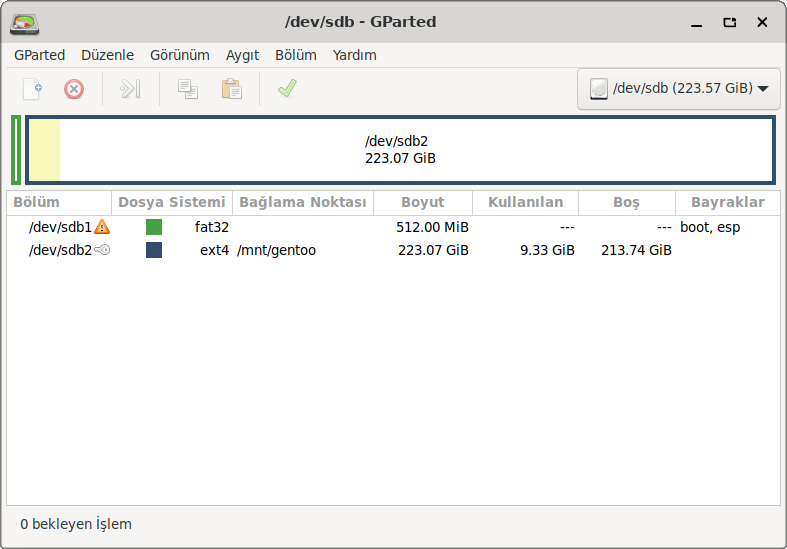Image resolution: width=787 pixels, height=549 pixels.
Task: Click the resize/move partition arrow icon
Action: point(130,89)
